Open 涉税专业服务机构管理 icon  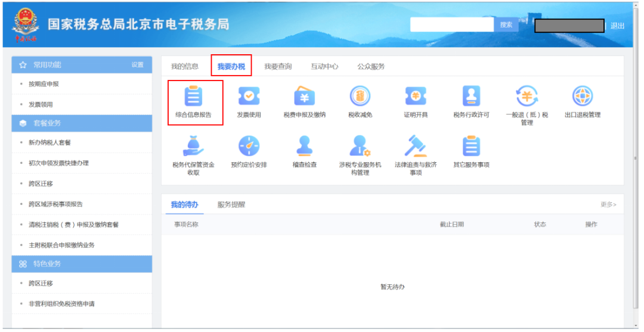pos(360,146)
